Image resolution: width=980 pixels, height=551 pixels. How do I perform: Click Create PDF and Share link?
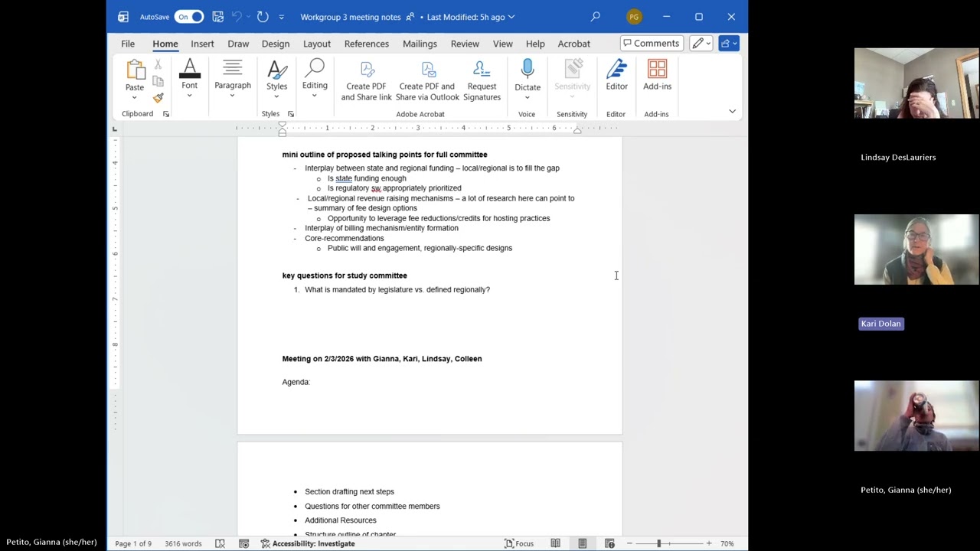[x=366, y=80]
